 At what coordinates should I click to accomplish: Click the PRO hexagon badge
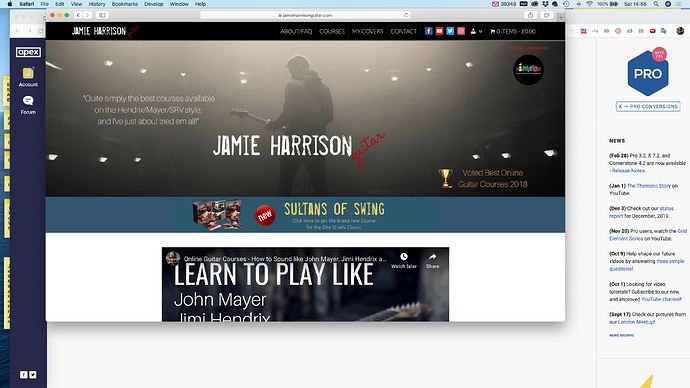[648, 73]
